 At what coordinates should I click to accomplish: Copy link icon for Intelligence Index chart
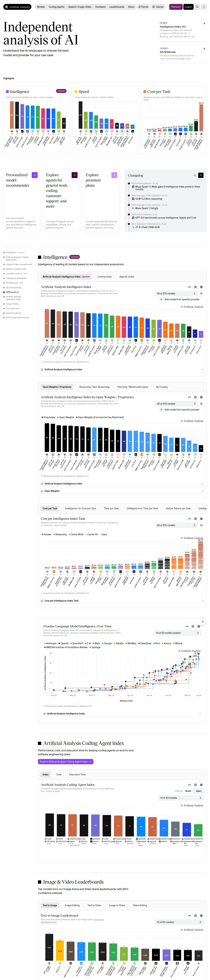point(189,287)
